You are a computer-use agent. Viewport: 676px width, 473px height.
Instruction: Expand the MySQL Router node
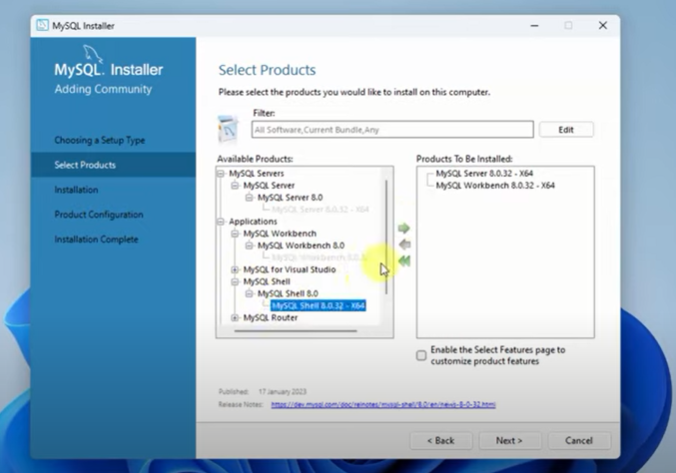tap(235, 318)
